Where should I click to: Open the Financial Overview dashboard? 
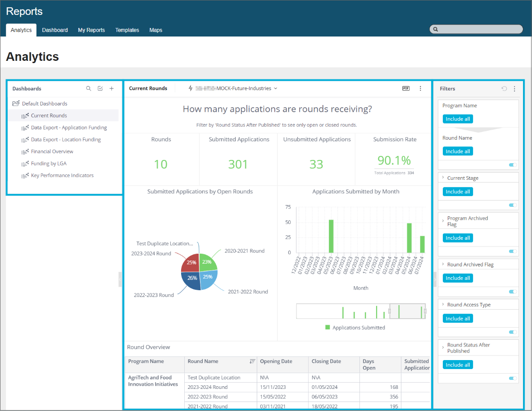point(52,151)
